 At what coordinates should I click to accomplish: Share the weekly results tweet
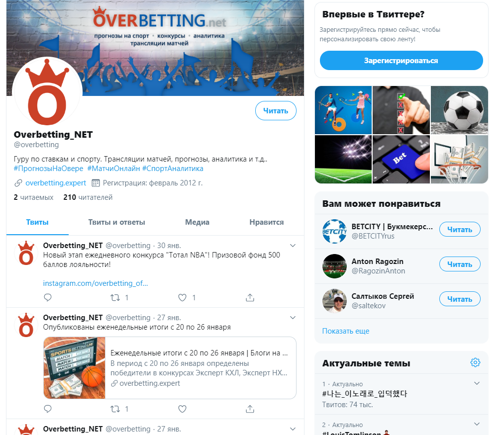pos(250,409)
